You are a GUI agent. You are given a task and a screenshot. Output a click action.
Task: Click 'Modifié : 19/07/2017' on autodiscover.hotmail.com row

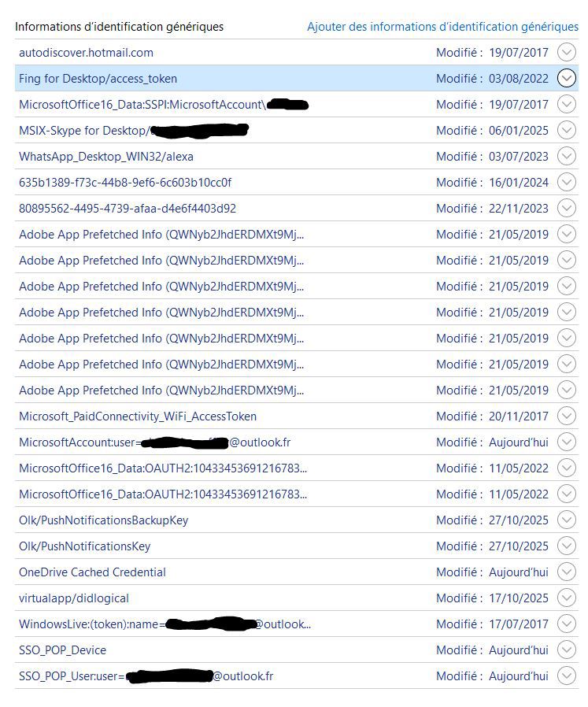(x=493, y=52)
